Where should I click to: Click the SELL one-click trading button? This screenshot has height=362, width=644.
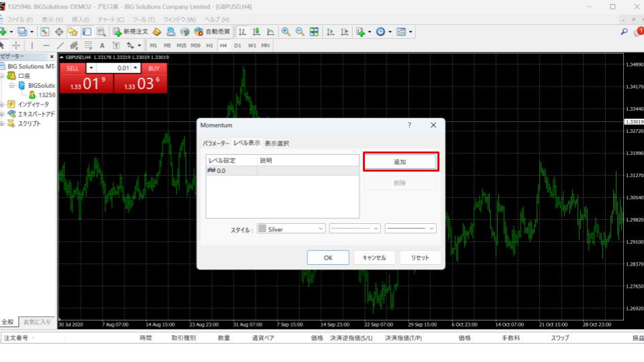72,68
